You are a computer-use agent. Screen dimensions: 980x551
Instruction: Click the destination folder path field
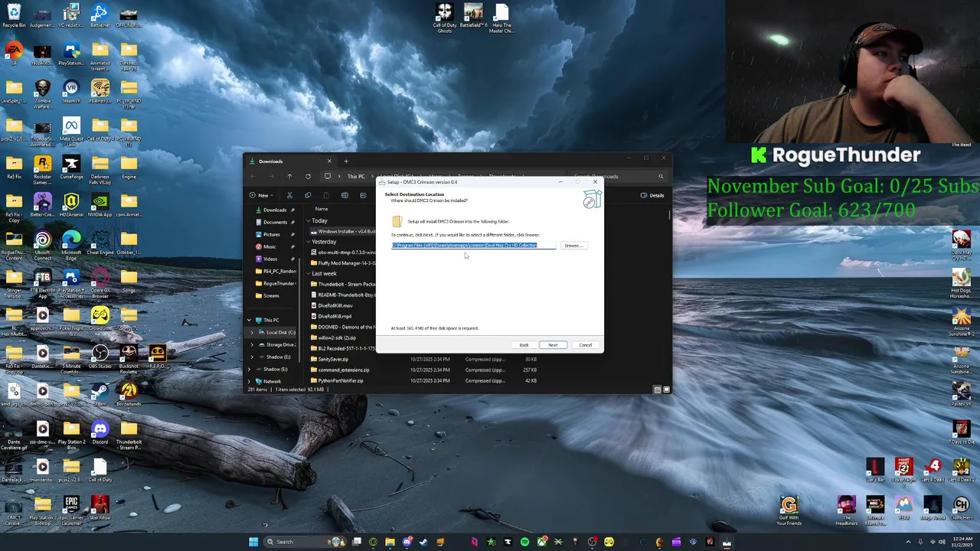[473, 246]
